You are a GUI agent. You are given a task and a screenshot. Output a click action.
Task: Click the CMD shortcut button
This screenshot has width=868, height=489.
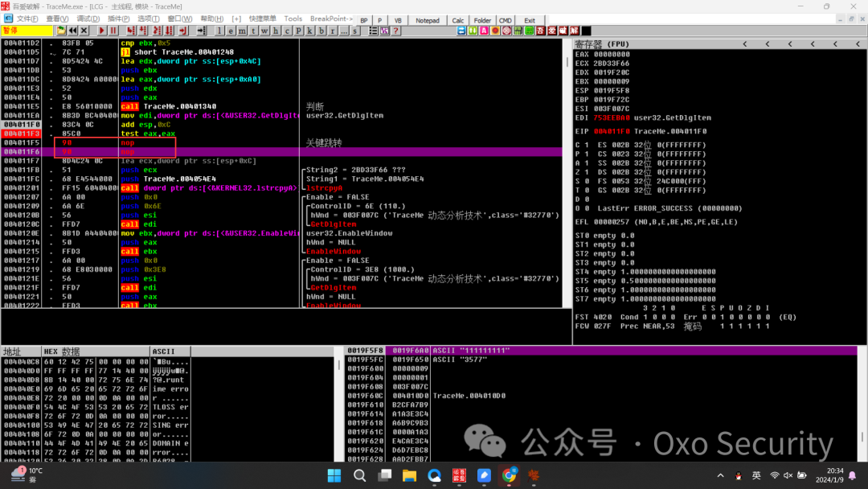(x=506, y=20)
